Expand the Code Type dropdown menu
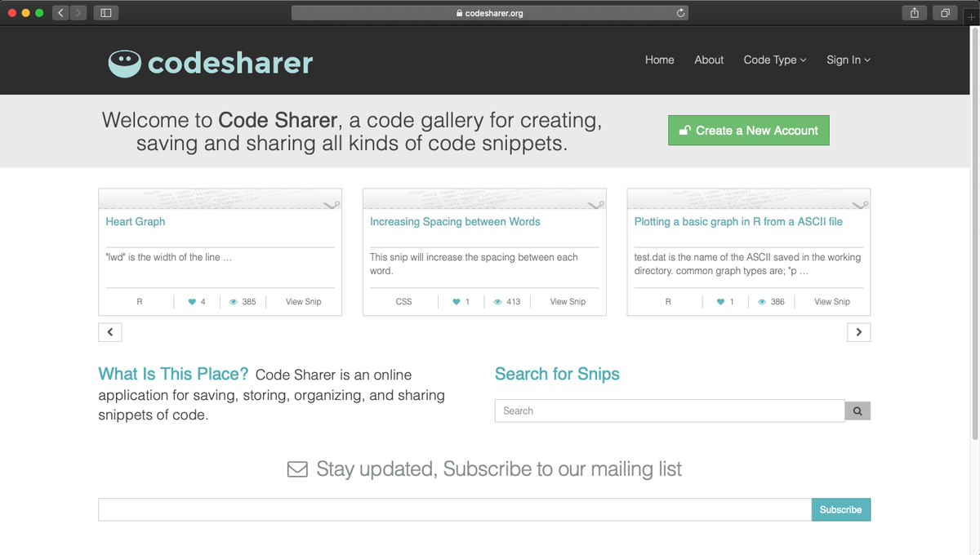Image resolution: width=980 pixels, height=555 pixels. (775, 60)
